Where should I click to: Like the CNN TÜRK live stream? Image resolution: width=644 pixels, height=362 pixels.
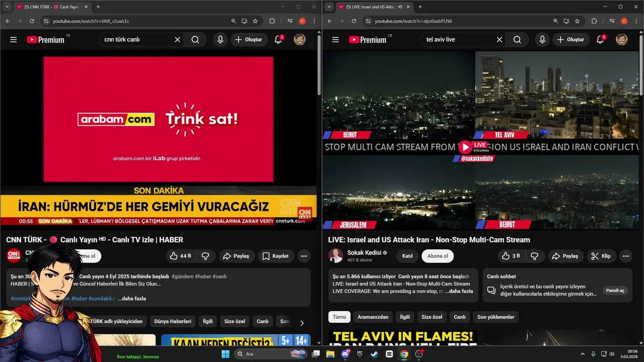click(x=181, y=256)
